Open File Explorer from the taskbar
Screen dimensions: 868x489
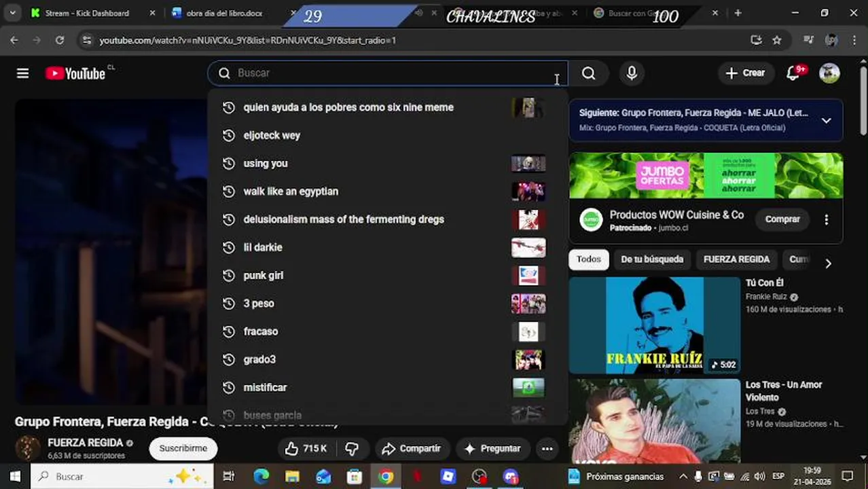point(292,476)
